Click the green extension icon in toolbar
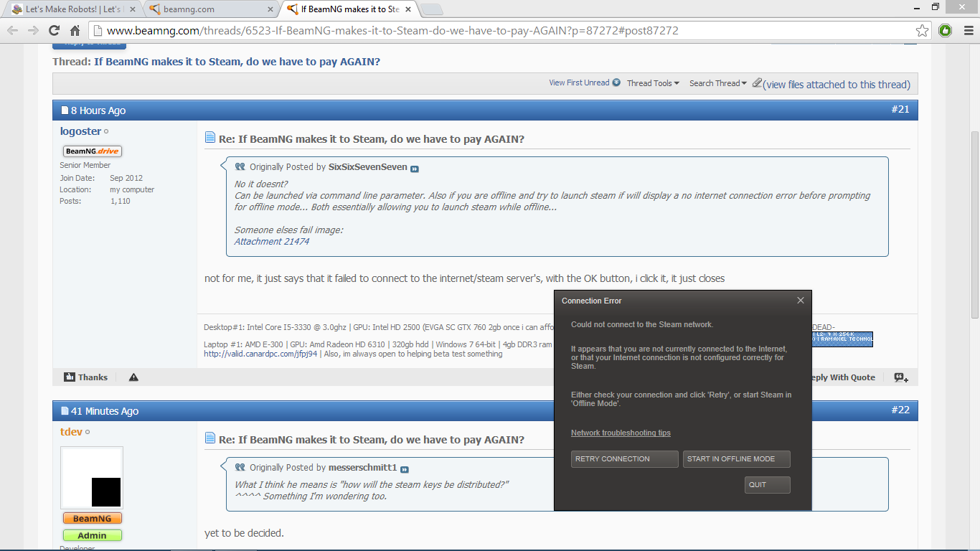980x551 pixels. tap(946, 31)
